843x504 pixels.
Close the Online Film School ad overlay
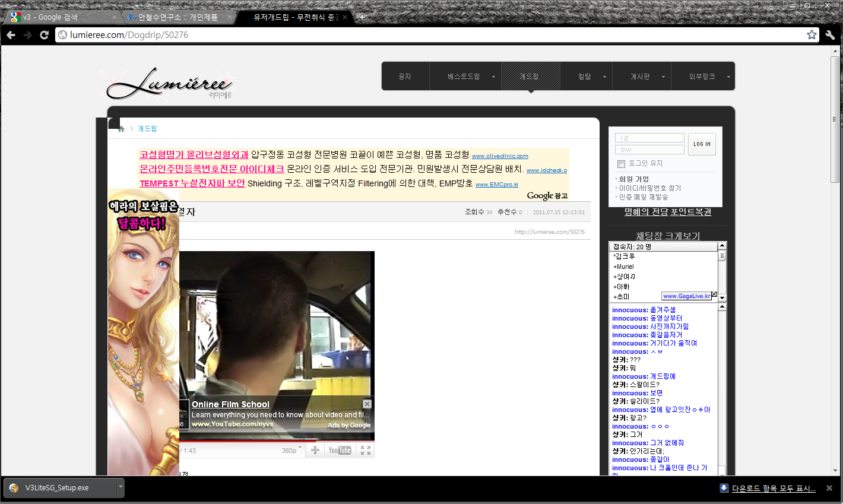point(367,404)
